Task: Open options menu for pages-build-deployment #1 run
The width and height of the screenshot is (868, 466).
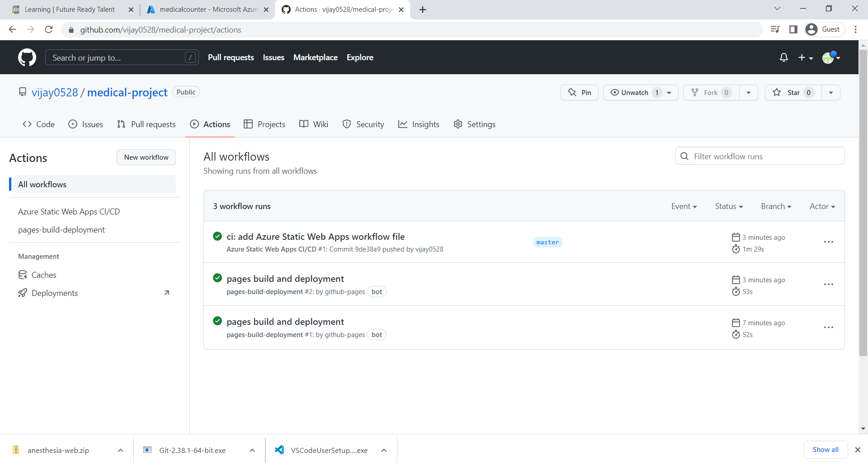Action: tap(828, 328)
